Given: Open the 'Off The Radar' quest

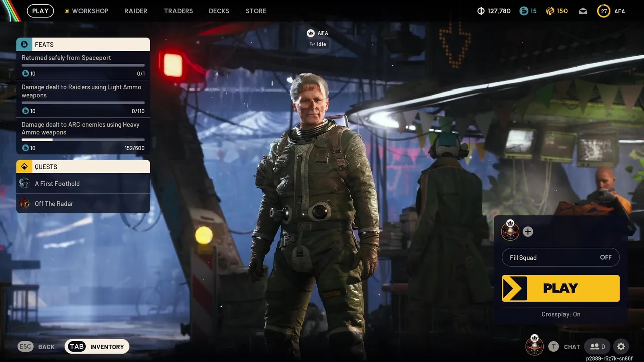Looking at the screenshot, I should (x=83, y=204).
